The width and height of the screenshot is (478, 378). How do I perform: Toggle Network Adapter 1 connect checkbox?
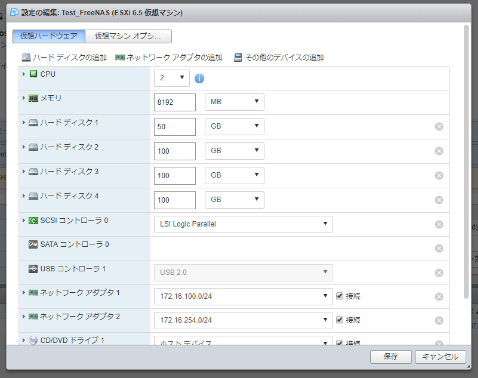click(x=339, y=296)
